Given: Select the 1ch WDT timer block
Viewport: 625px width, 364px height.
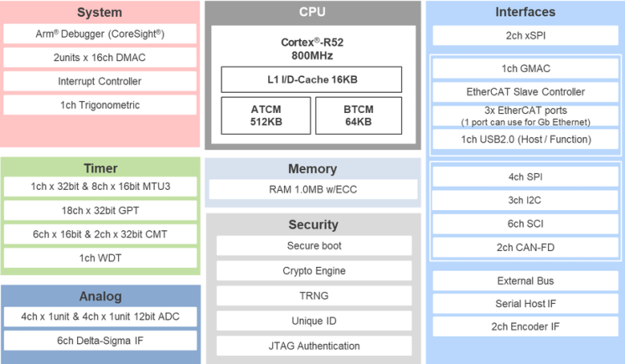Looking at the screenshot, I should (100, 258).
